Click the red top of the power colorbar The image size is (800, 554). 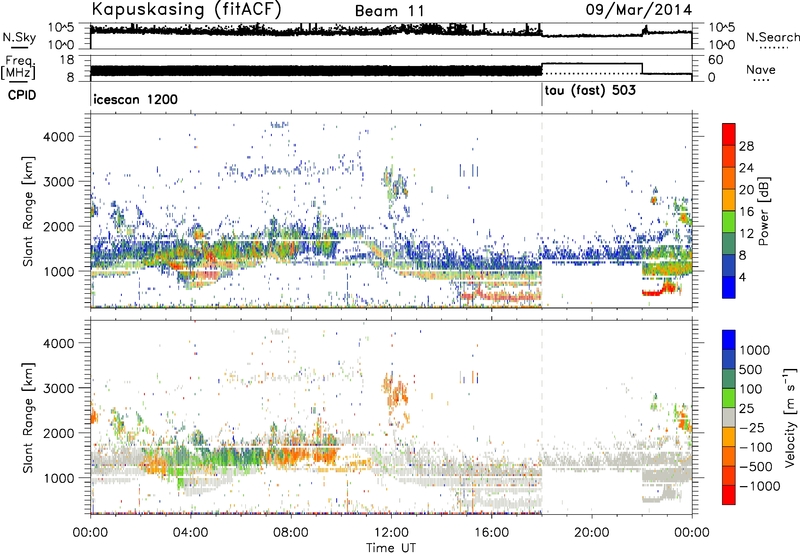coord(729,132)
